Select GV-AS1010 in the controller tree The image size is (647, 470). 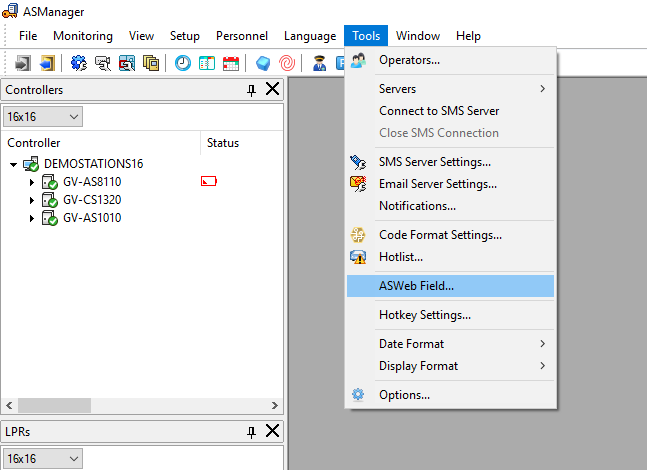click(x=92, y=218)
